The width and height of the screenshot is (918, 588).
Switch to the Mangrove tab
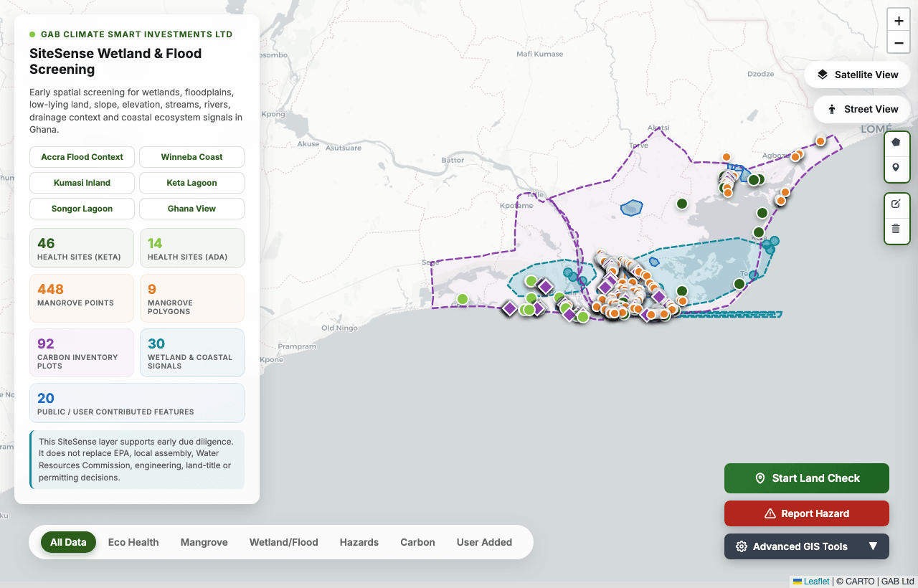coord(204,542)
